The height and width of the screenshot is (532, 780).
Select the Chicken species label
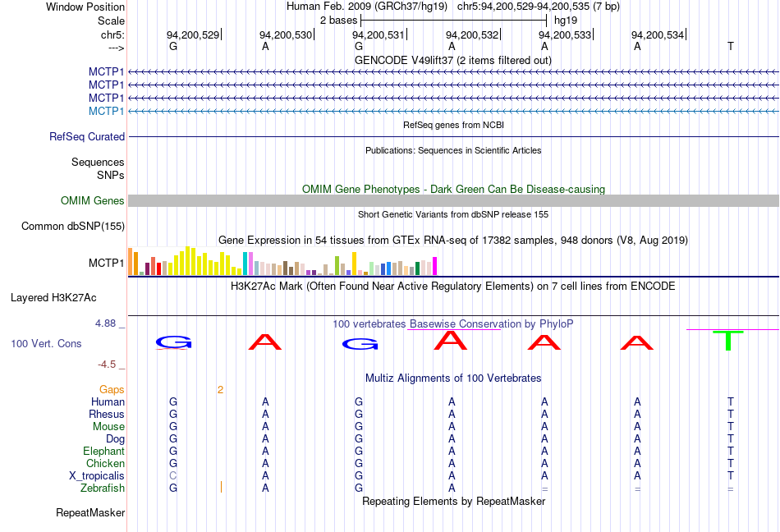(x=105, y=463)
